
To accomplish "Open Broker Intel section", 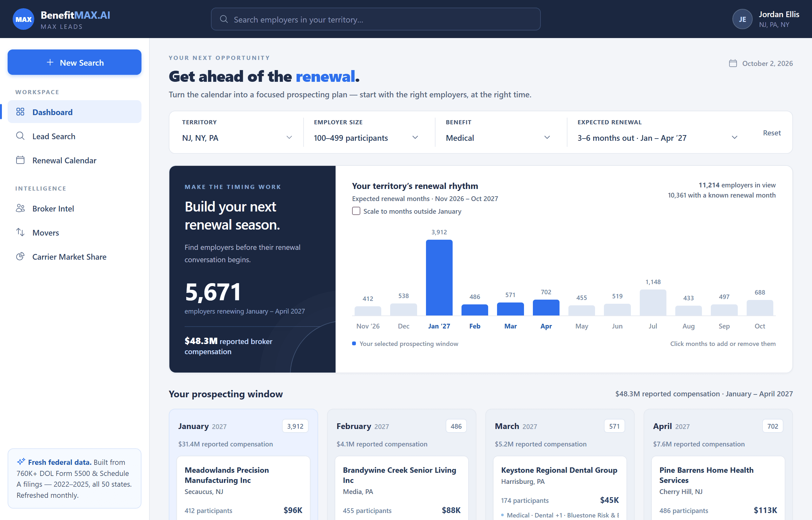I will click(x=74, y=208).
